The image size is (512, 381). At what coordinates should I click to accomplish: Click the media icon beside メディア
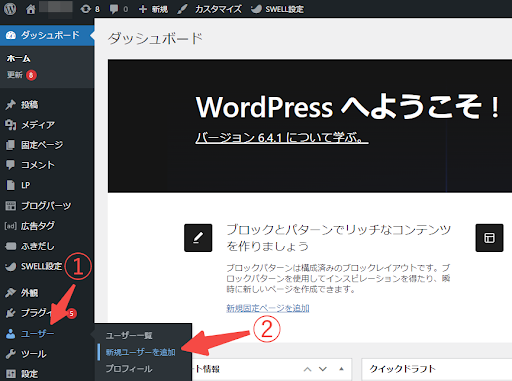11,125
